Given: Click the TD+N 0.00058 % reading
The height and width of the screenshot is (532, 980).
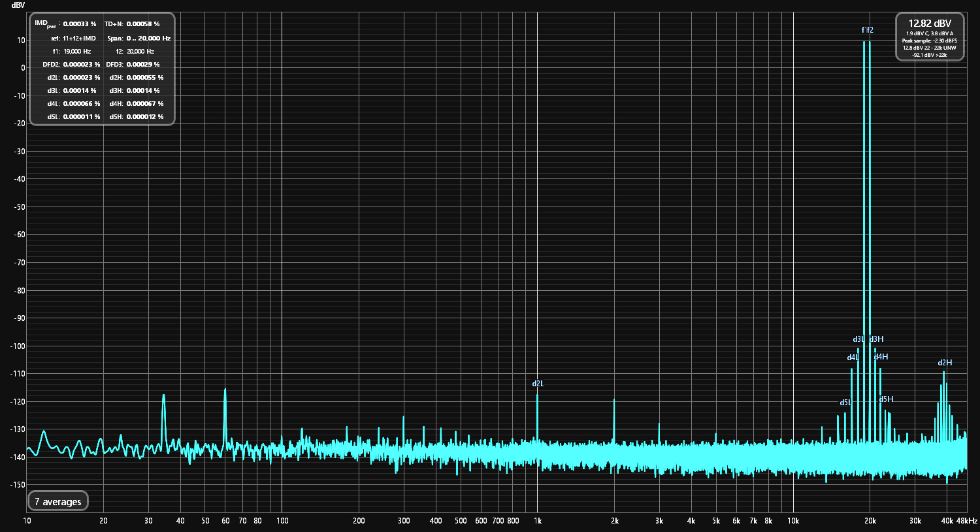Looking at the screenshot, I should [143, 24].
